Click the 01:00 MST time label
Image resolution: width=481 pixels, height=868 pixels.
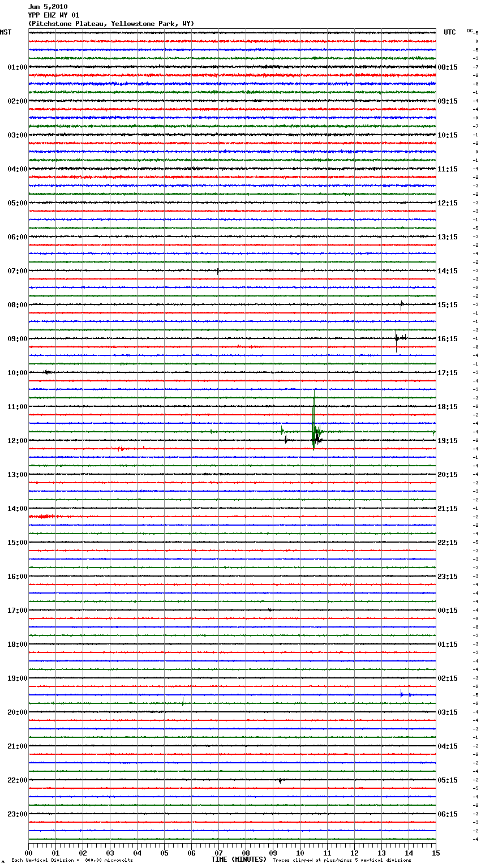tap(17, 67)
